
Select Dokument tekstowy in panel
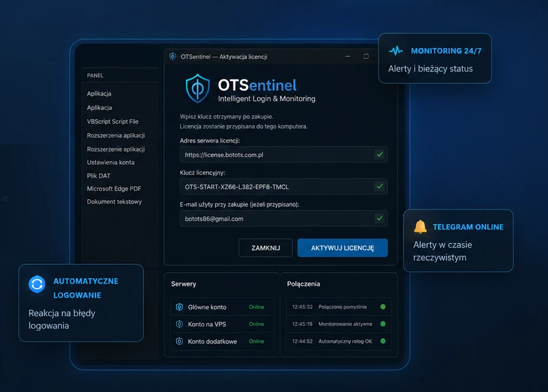114,202
